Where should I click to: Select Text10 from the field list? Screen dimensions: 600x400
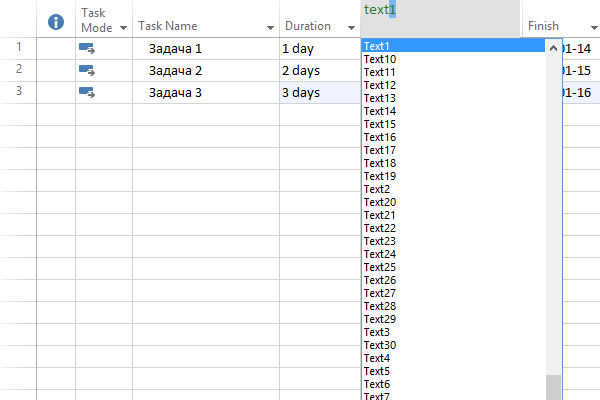[x=381, y=59]
